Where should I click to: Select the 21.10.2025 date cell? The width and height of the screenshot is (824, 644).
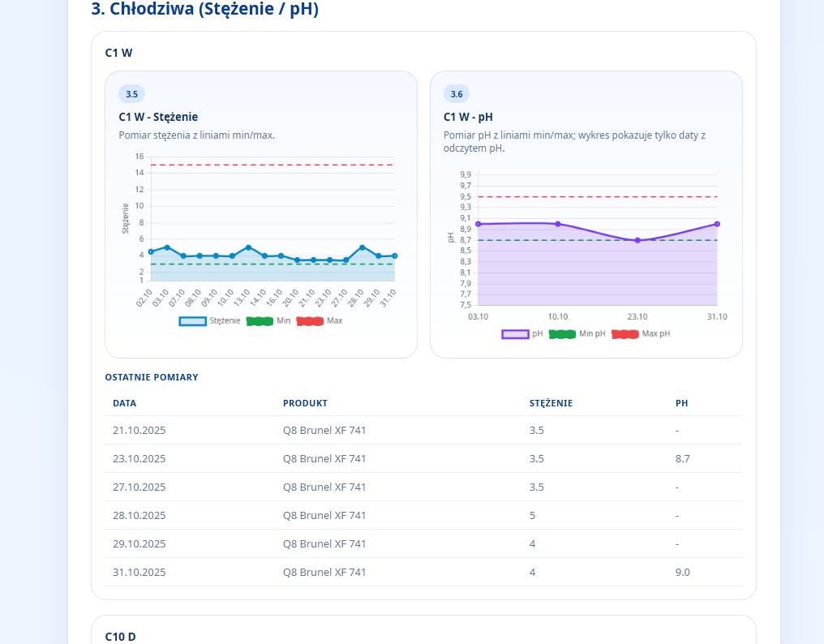click(x=139, y=431)
